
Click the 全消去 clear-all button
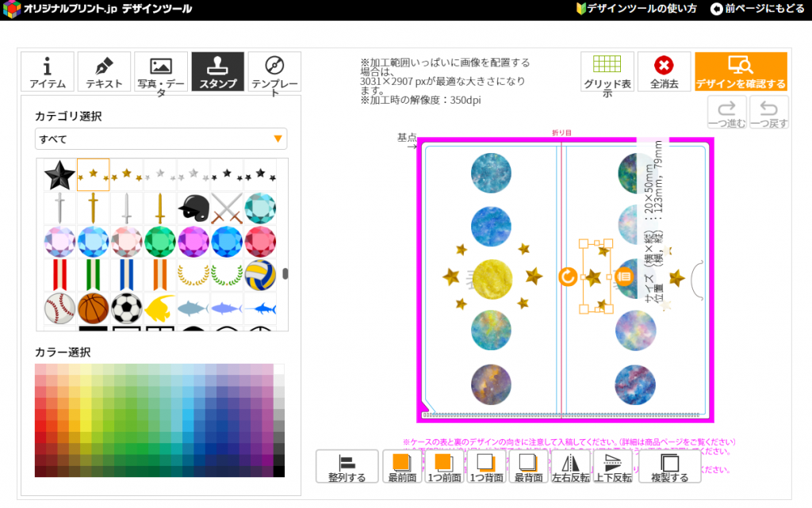coord(664,71)
